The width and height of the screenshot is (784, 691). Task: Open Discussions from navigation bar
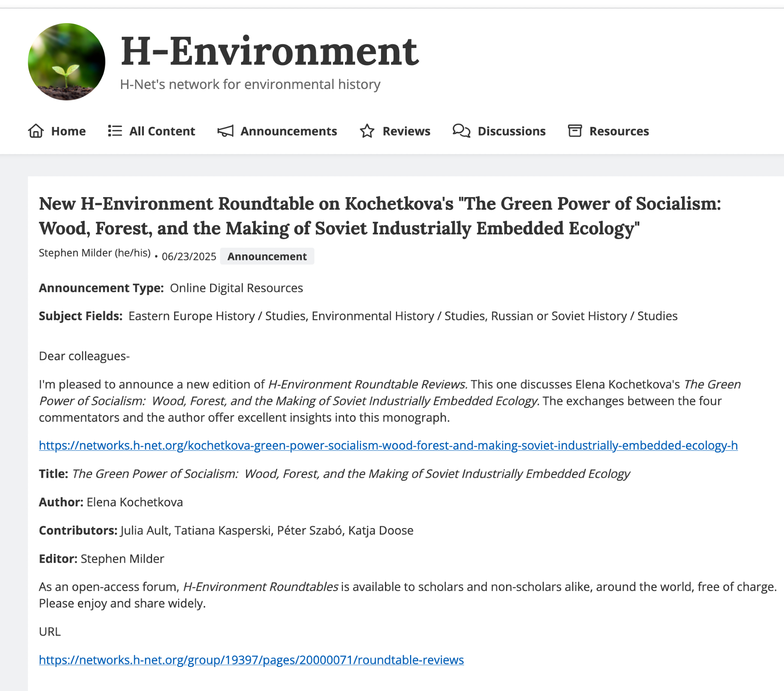(x=511, y=131)
